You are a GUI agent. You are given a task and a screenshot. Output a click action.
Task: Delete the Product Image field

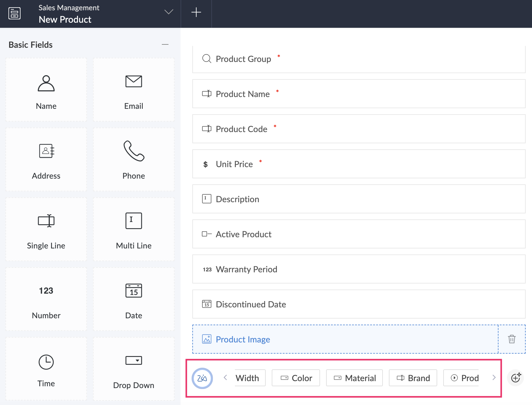click(511, 339)
